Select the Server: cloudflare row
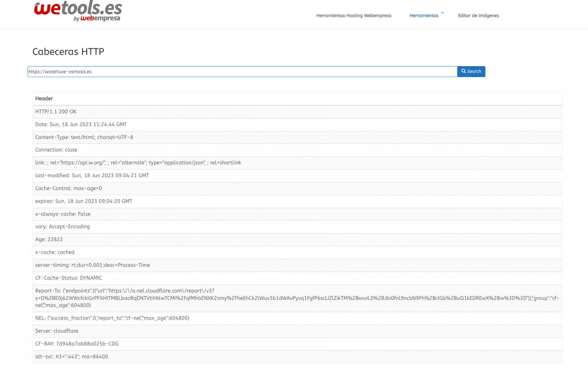Image resolution: width=588 pixels, height=368 pixels. [x=297, y=331]
